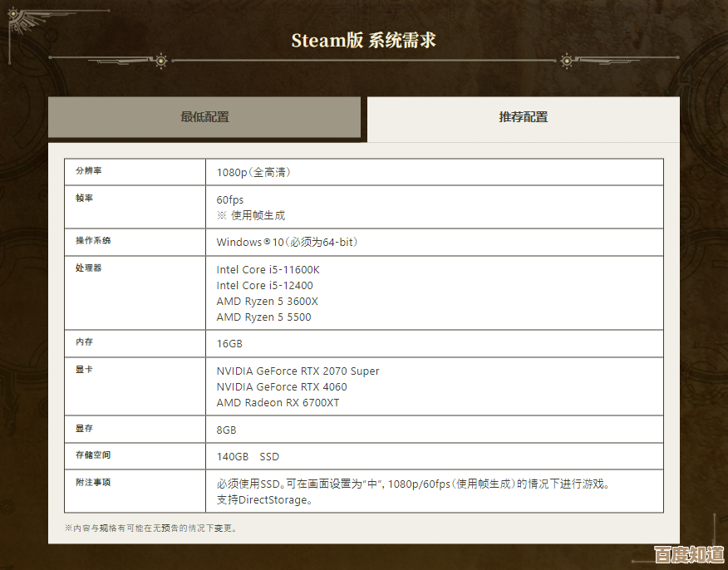
Task: Click the ® symbol in Windows 10 text
Action: (x=268, y=242)
